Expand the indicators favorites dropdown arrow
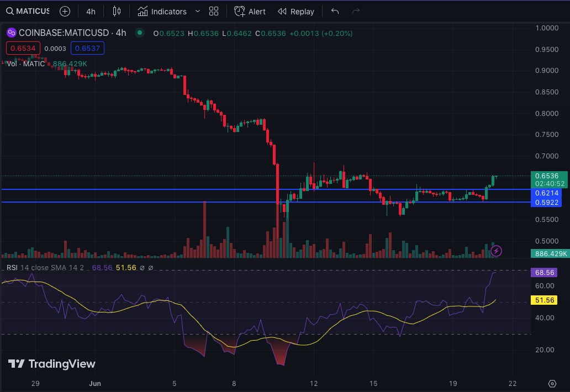Screen dimensions: 570x392 [198, 11]
